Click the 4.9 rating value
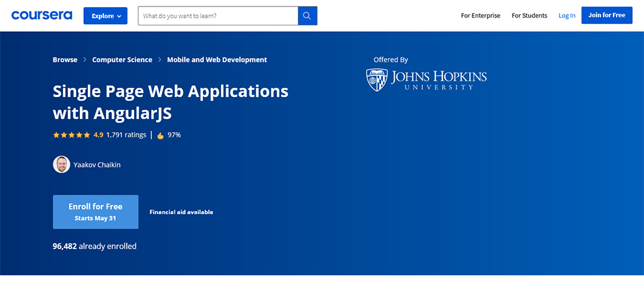Viewport: 644px width, 281px height. point(98,135)
